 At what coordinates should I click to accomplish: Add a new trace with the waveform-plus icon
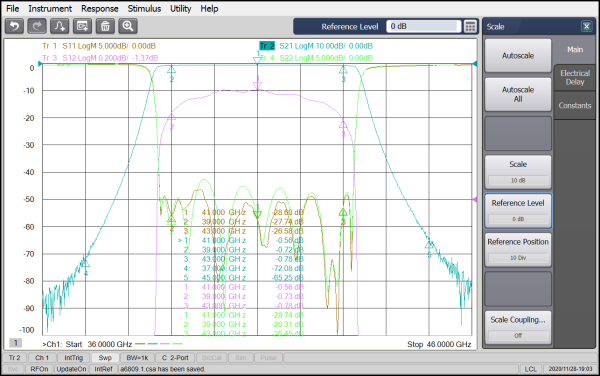tap(60, 26)
